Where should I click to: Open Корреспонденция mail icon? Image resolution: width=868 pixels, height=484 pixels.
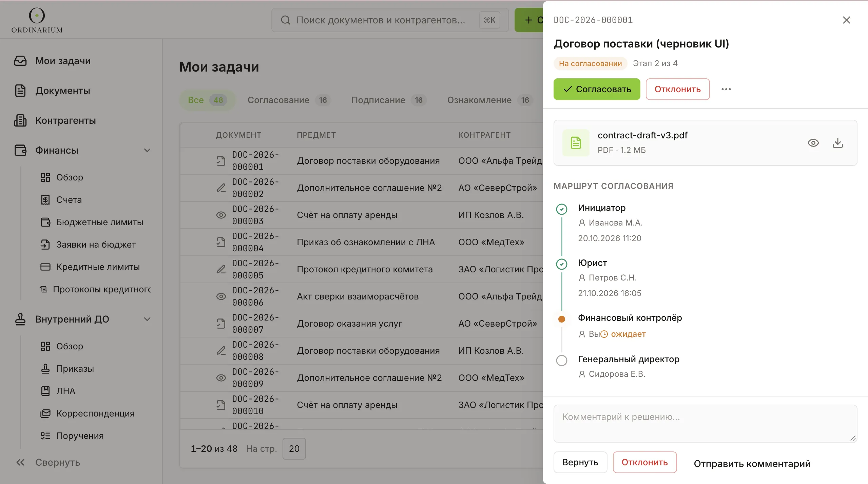point(45,413)
